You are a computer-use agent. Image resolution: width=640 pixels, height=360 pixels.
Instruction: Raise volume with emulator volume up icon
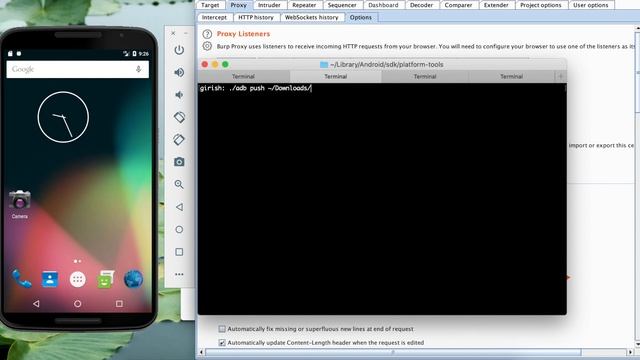pos(179,73)
